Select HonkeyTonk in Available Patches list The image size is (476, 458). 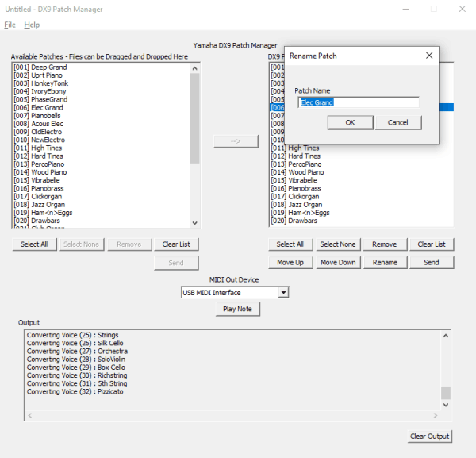[x=49, y=83]
